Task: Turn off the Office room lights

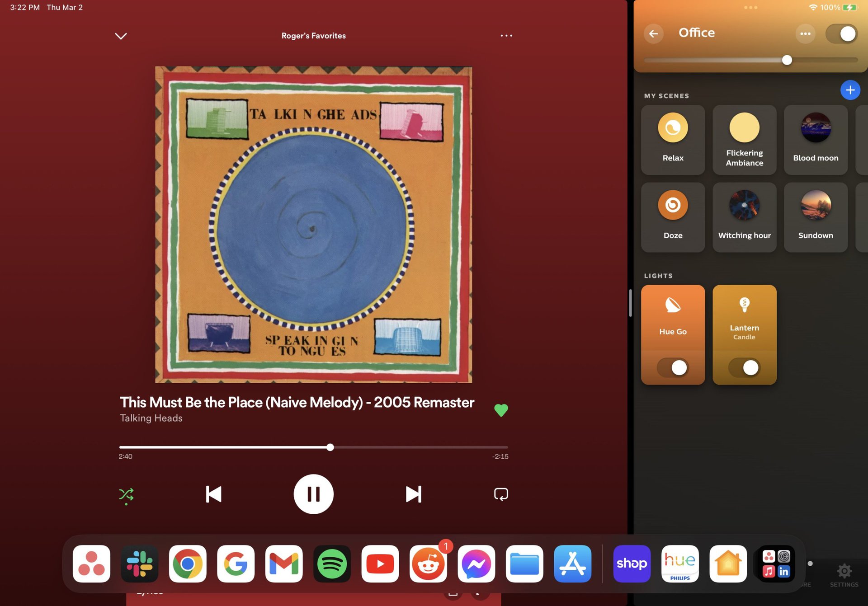Action: coord(842,33)
